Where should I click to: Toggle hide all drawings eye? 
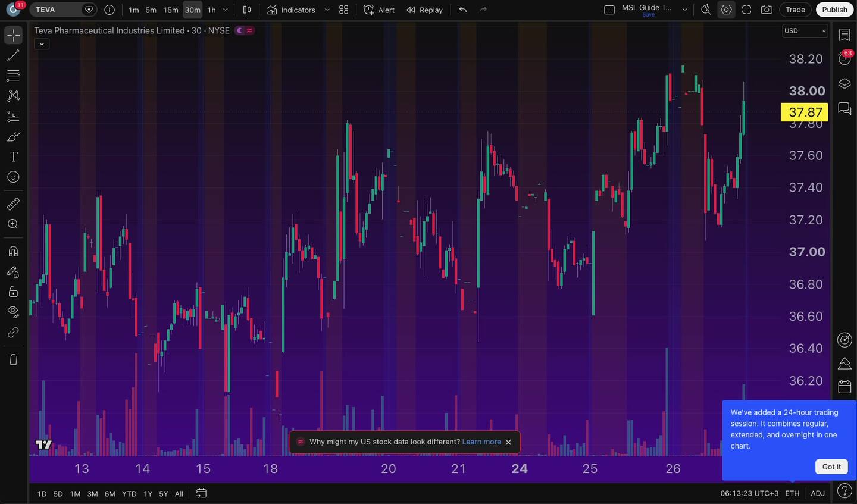13,312
